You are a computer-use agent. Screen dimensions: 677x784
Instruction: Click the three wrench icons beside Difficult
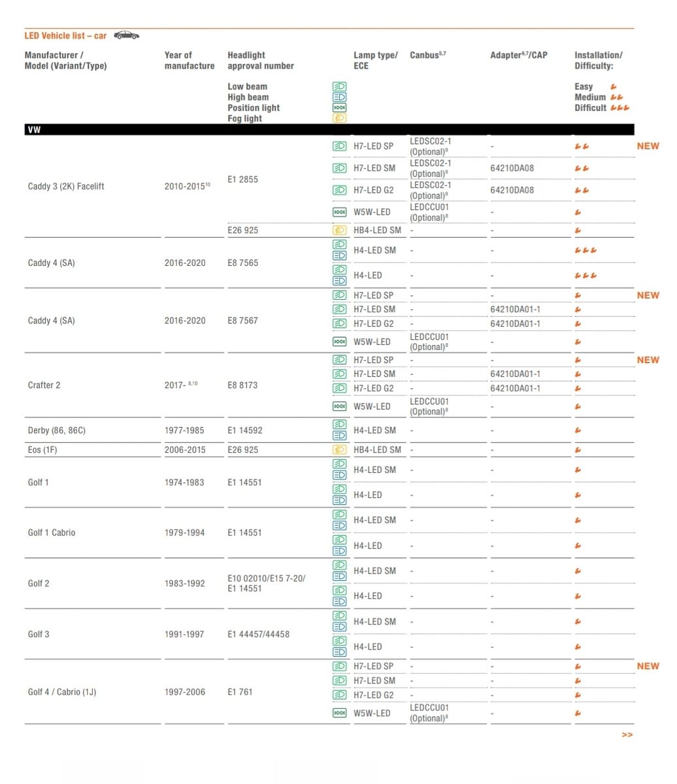(619, 108)
